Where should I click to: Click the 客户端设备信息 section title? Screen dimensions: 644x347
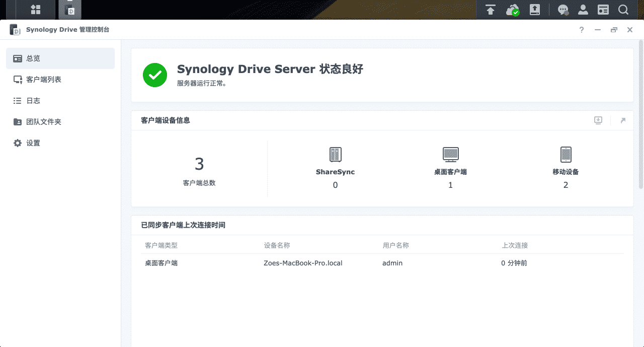click(166, 120)
